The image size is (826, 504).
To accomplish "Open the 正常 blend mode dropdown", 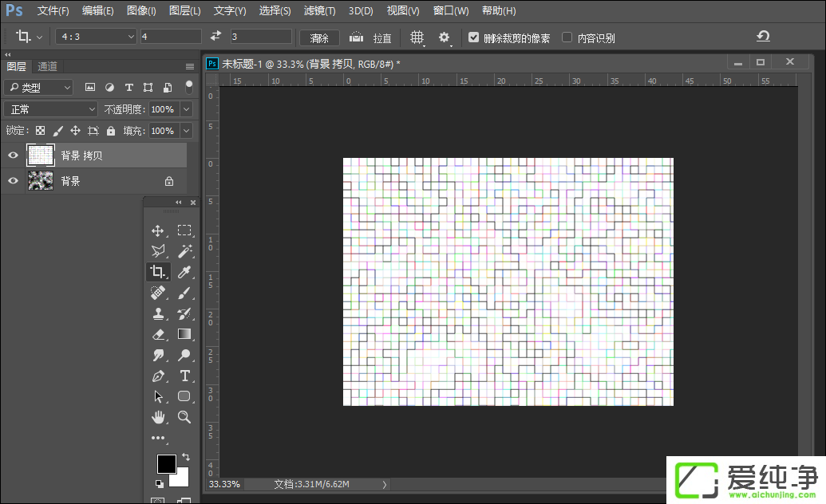I will click(51, 109).
